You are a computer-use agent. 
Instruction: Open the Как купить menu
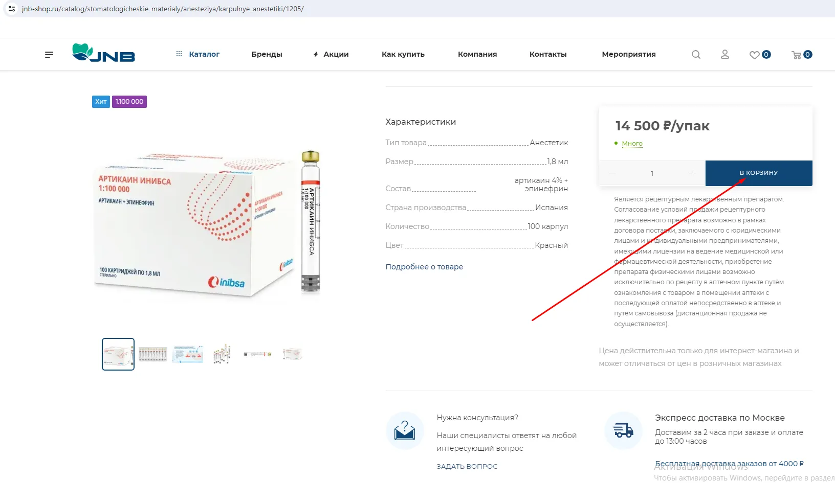pos(403,54)
